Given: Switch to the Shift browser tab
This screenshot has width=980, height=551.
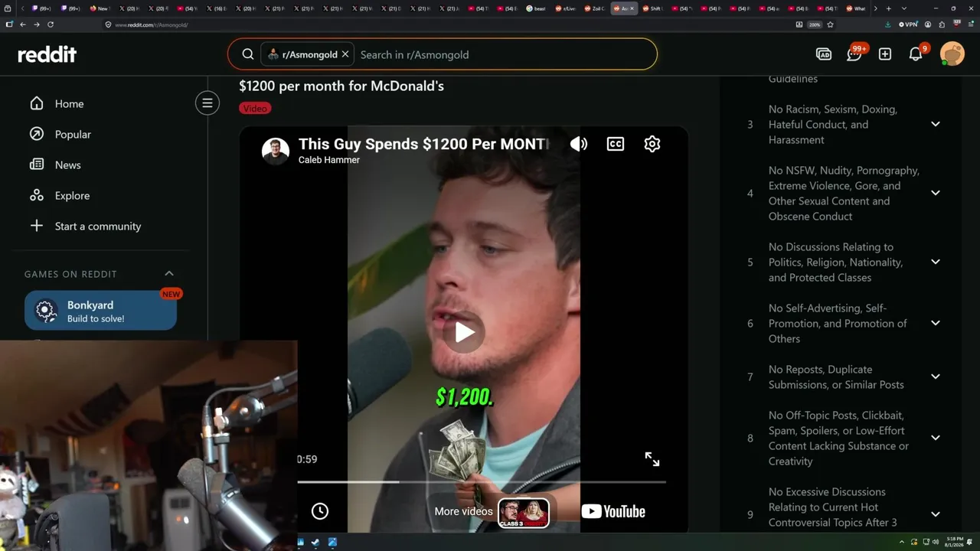Looking at the screenshot, I should 653,8.
